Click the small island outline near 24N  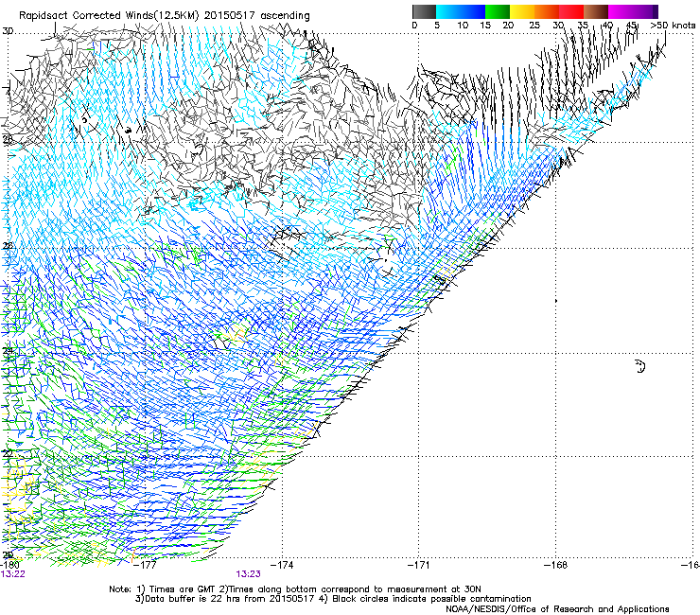[x=639, y=366]
